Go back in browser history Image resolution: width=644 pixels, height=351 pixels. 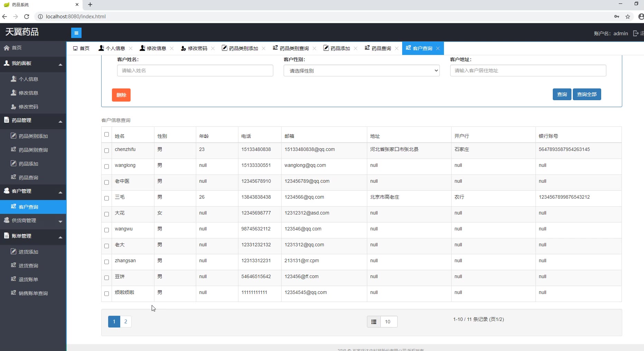pos(4,16)
